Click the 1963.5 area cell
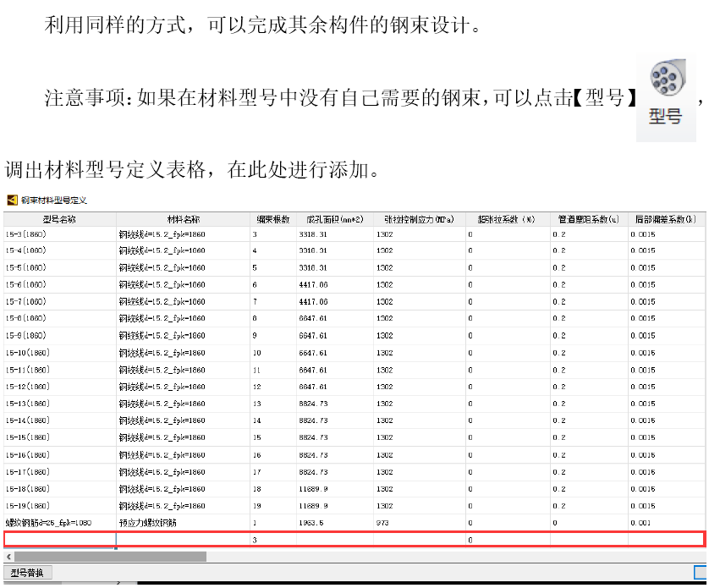This screenshot has width=709, height=588. (334, 523)
